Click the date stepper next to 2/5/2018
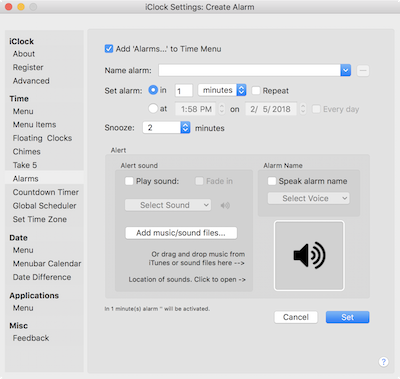Image resolution: width=400 pixels, height=379 pixels. [x=303, y=109]
